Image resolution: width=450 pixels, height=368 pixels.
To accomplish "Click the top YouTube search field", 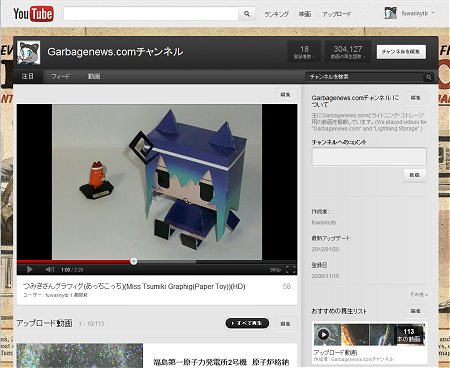I will click(x=151, y=14).
